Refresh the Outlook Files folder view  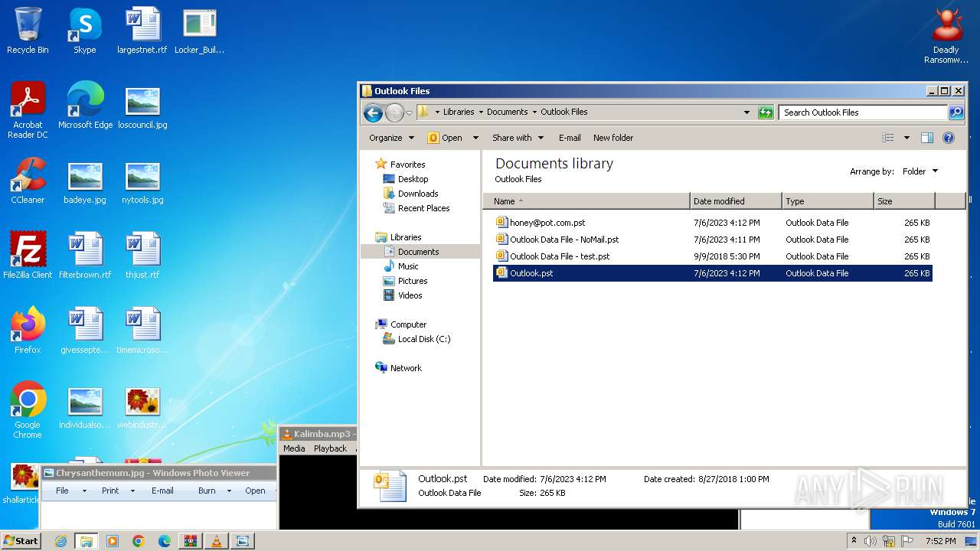(x=766, y=112)
